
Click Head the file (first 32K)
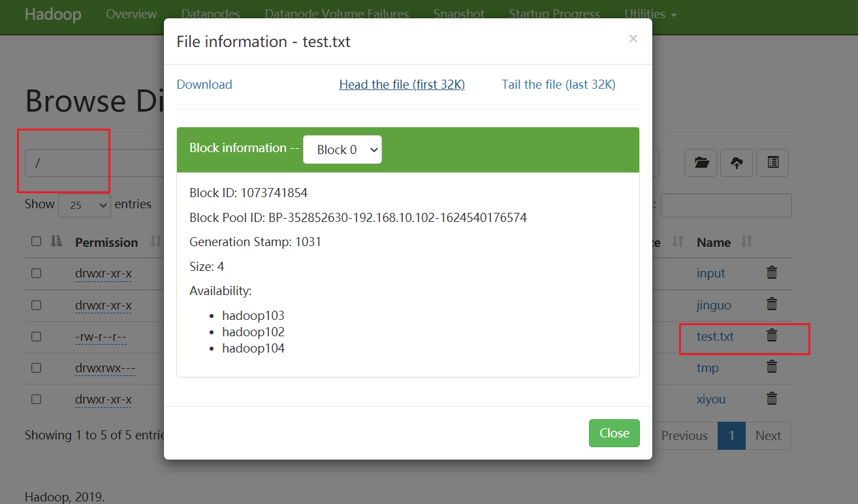(402, 84)
